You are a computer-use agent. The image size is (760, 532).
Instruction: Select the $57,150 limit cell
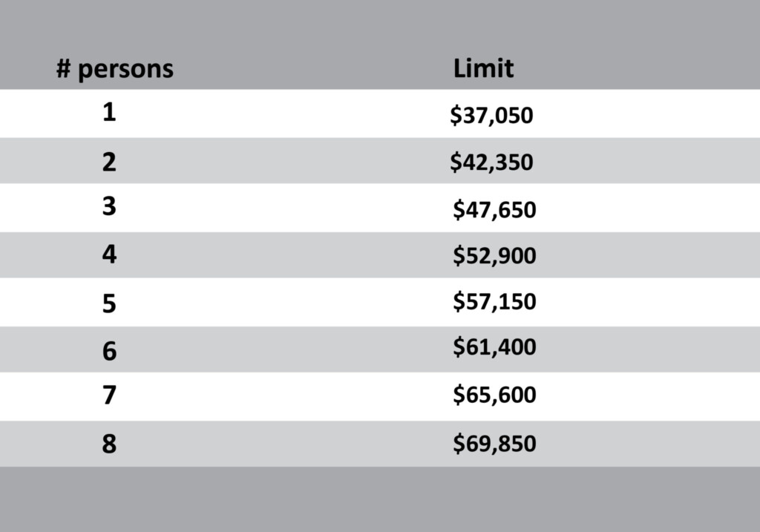click(494, 301)
